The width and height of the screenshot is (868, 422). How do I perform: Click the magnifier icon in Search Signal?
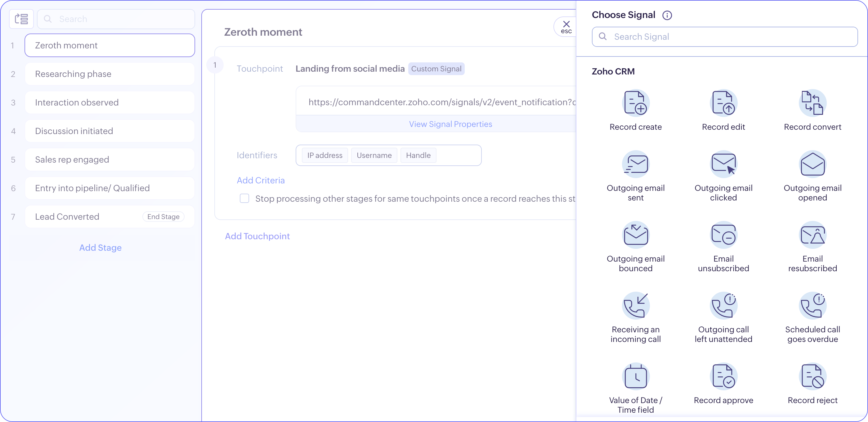[602, 36]
